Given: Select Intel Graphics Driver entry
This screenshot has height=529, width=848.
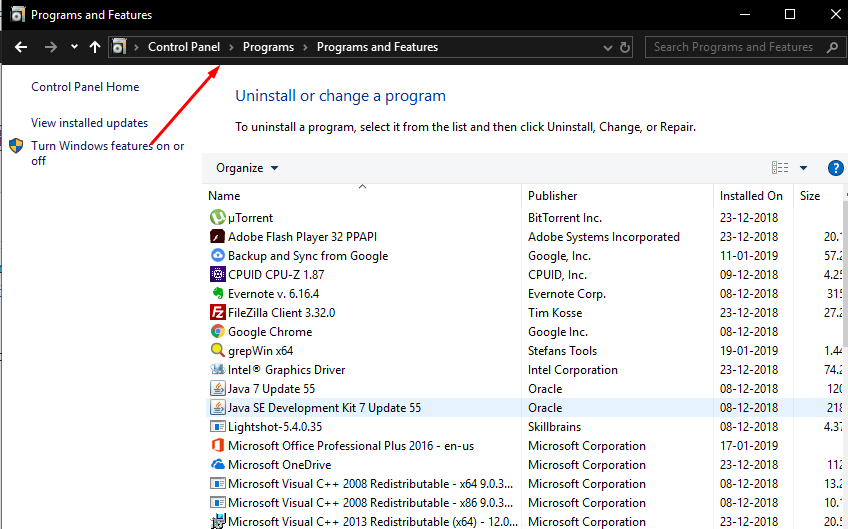Looking at the screenshot, I should pos(286,369).
